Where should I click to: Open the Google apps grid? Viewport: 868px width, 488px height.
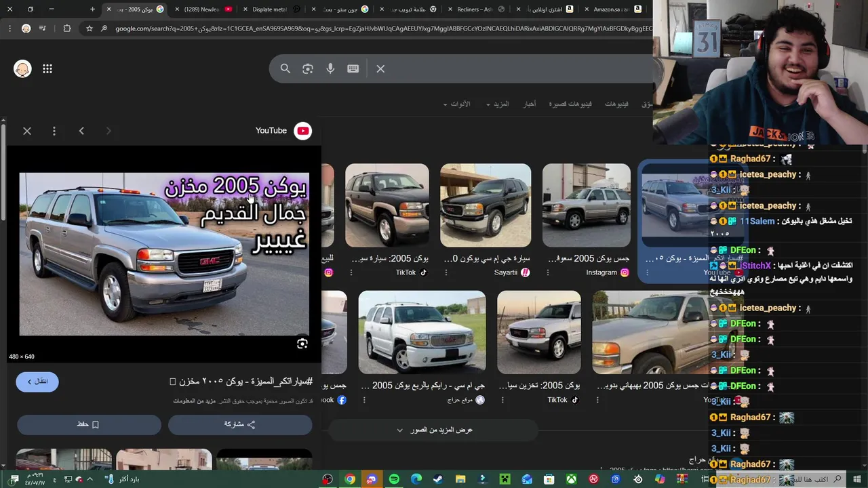[47, 68]
